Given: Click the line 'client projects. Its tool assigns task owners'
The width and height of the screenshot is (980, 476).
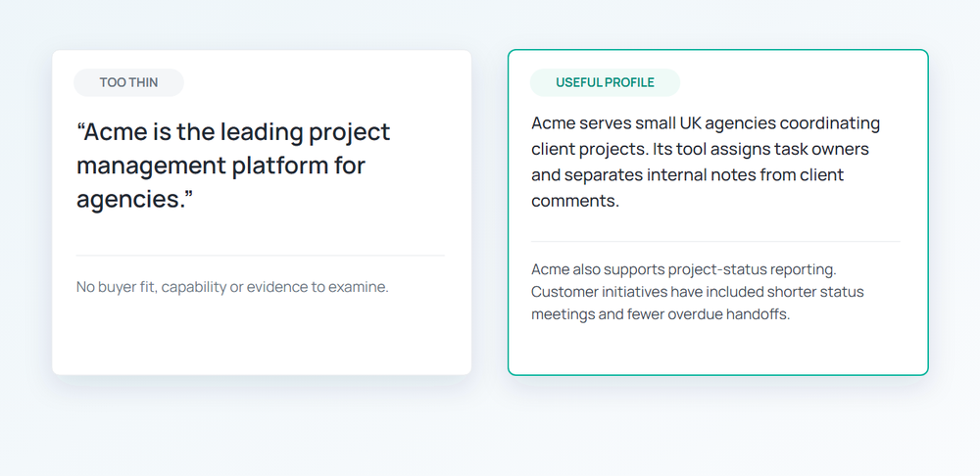Looking at the screenshot, I should [700, 149].
